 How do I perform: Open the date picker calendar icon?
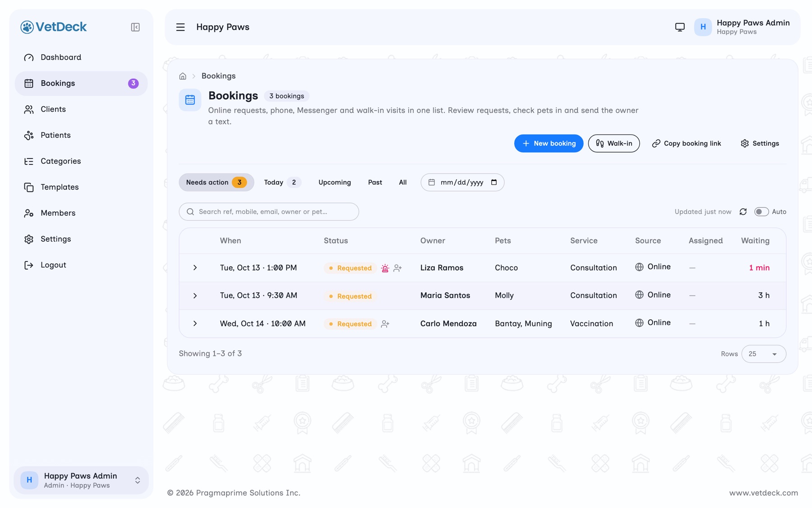(494, 182)
